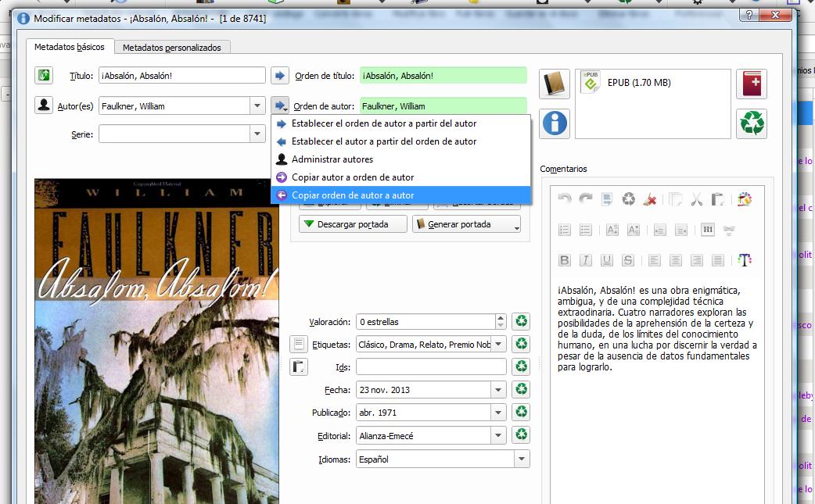Toggle bold formatting
This screenshot has height=504, width=815.
(x=565, y=260)
